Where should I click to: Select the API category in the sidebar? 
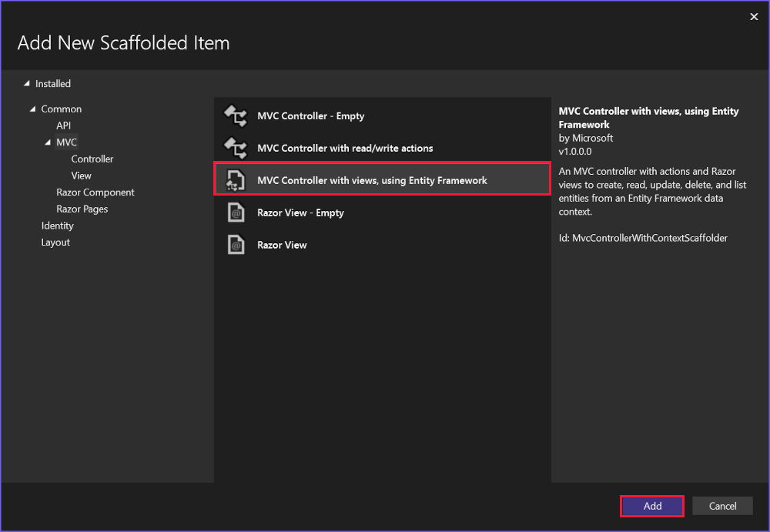click(64, 125)
